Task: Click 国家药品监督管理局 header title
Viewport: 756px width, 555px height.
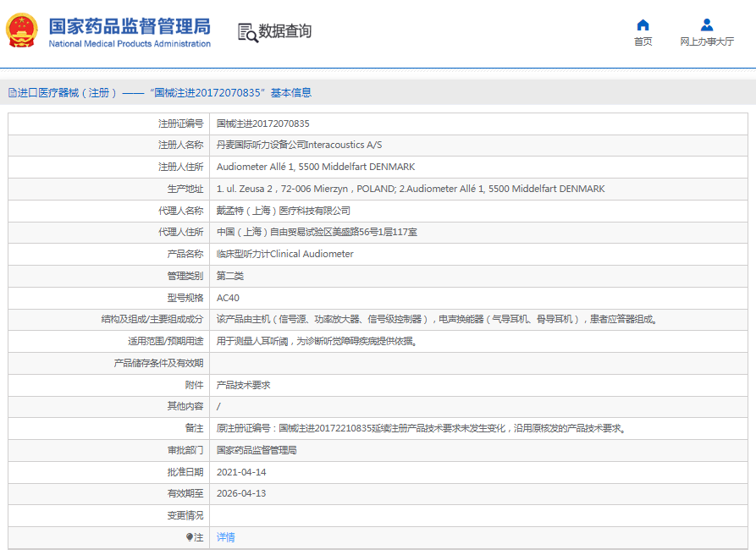Action: [x=130, y=26]
